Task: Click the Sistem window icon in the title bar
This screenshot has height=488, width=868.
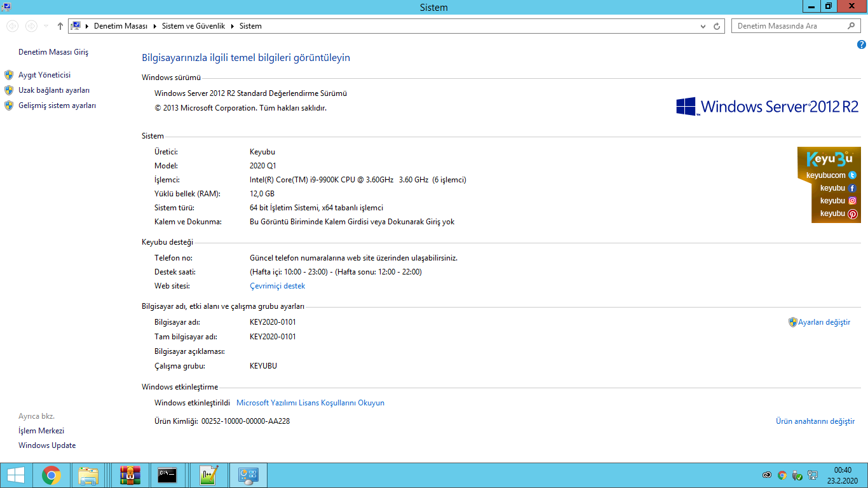Action: tap(6, 7)
